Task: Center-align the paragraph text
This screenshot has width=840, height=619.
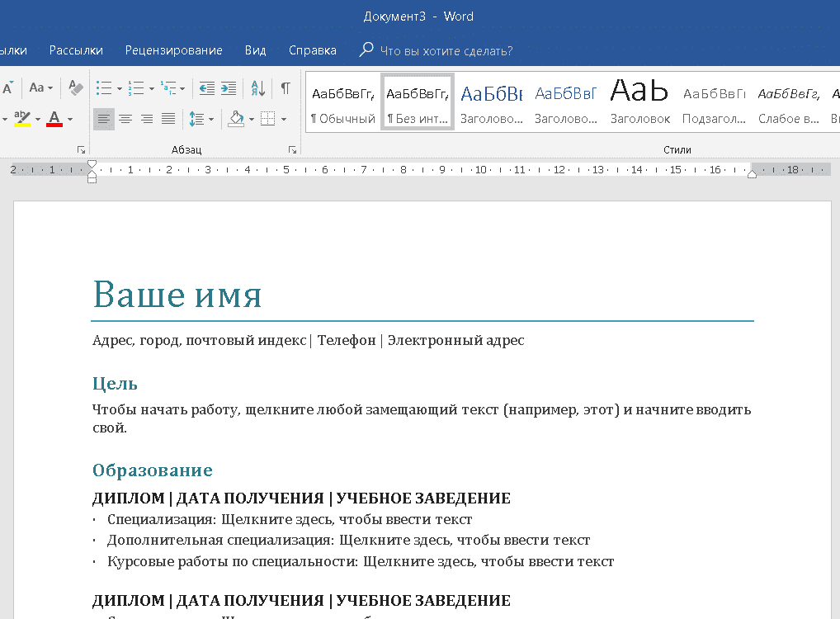Action: point(125,119)
